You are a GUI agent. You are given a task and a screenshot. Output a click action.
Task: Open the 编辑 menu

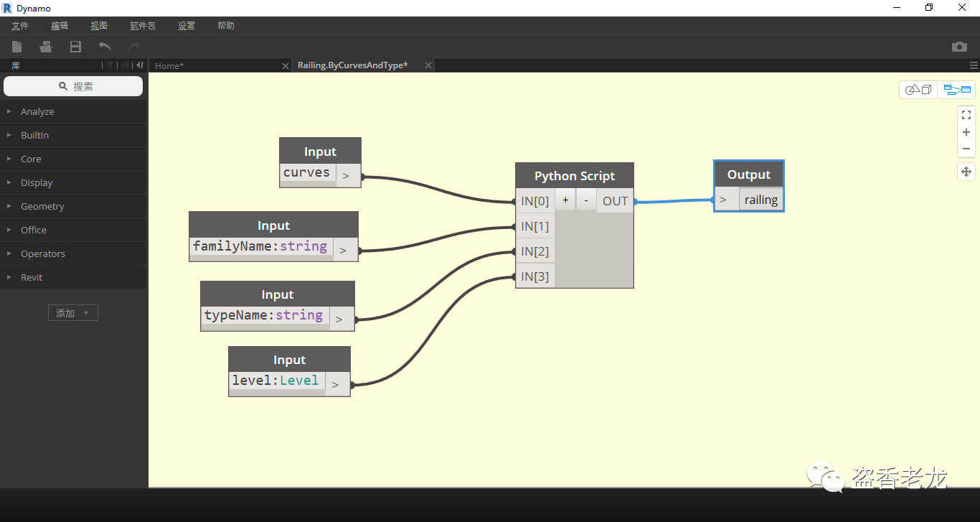60,26
